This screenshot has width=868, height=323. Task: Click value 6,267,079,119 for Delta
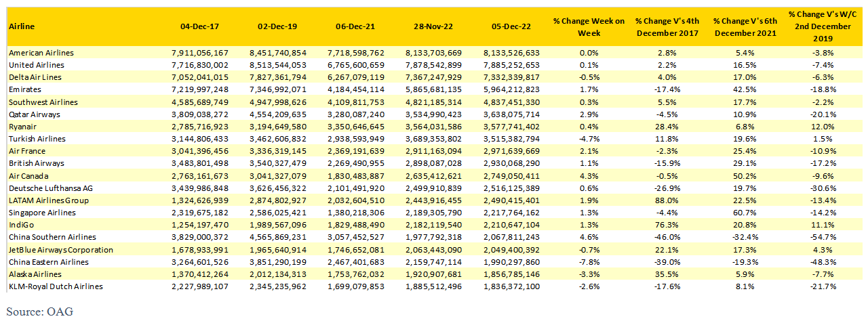pyautogui.click(x=356, y=77)
